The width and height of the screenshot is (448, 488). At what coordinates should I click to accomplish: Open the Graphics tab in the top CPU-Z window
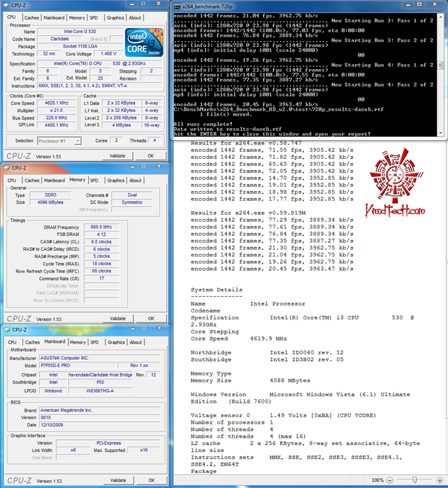tap(116, 17)
